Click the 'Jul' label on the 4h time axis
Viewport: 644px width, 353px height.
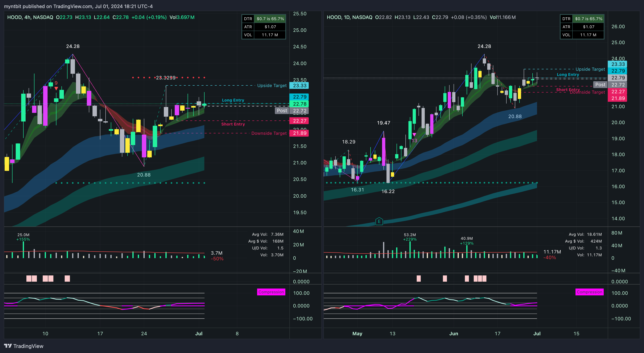pos(199,333)
